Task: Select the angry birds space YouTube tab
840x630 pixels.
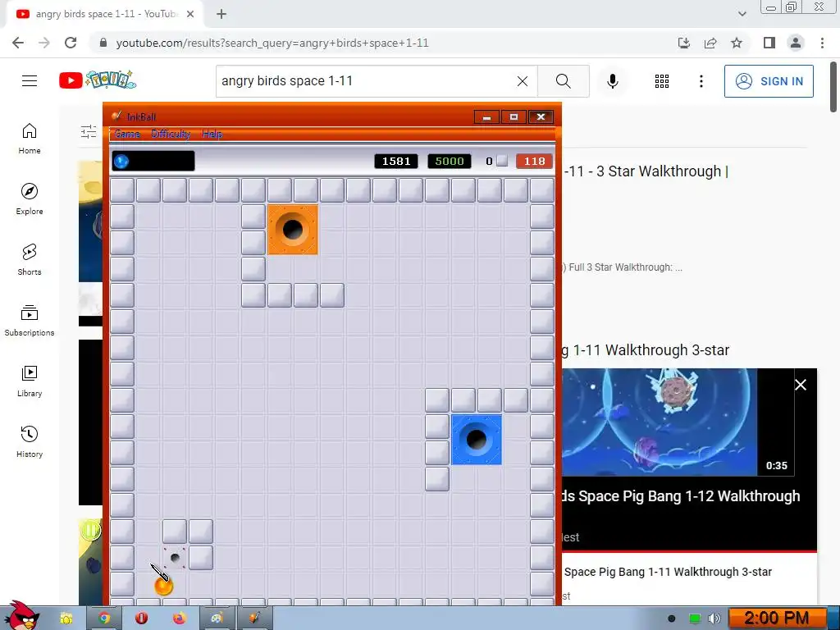Action: click(104, 14)
